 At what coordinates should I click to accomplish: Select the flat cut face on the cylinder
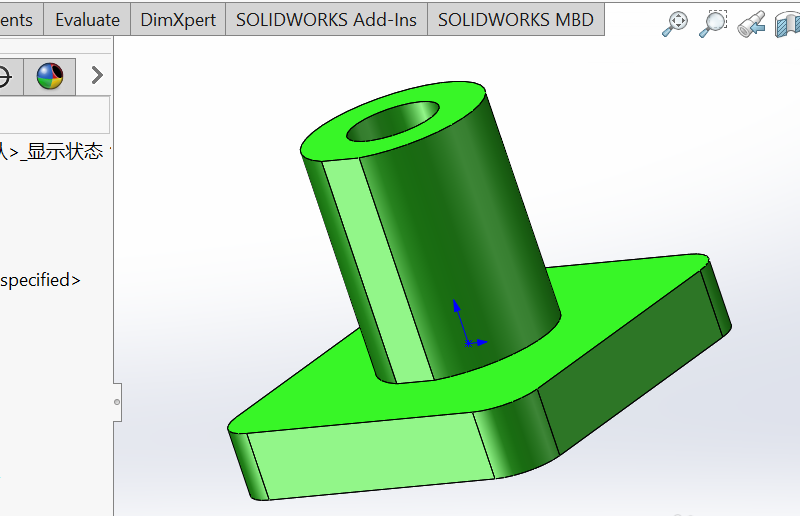[377, 271]
